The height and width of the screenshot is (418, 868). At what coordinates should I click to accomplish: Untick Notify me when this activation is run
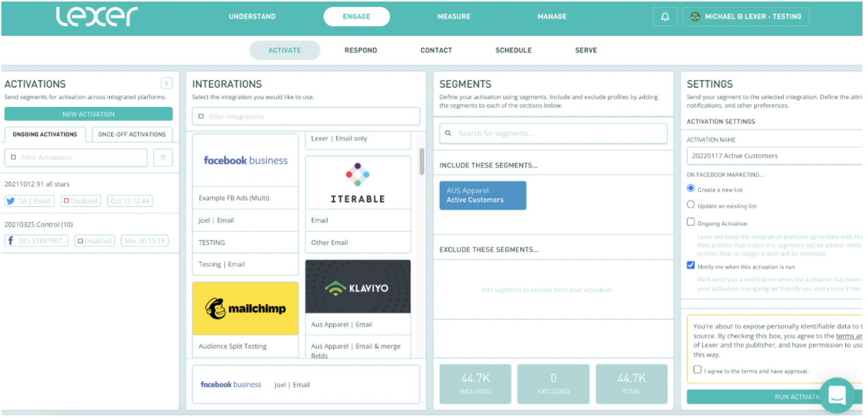click(x=691, y=266)
